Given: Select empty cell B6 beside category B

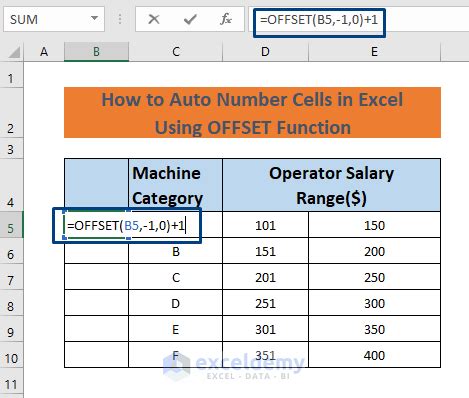Looking at the screenshot, I should pyautogui.click(x=96, y=252).
